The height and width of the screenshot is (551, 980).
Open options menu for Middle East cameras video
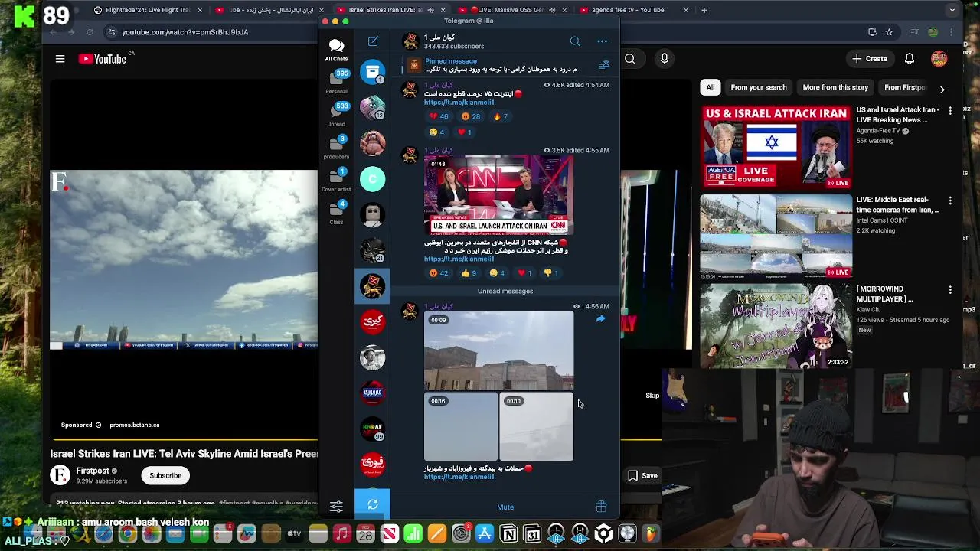pos(950,201)
